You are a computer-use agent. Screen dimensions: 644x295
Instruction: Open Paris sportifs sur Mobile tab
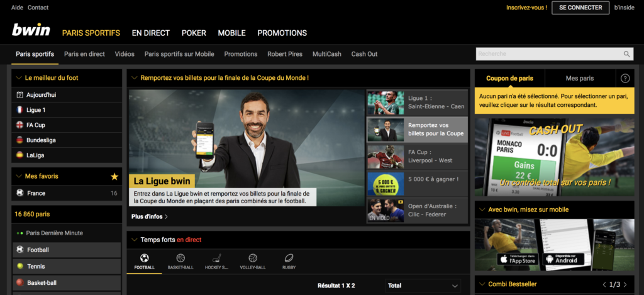point(179,54)
